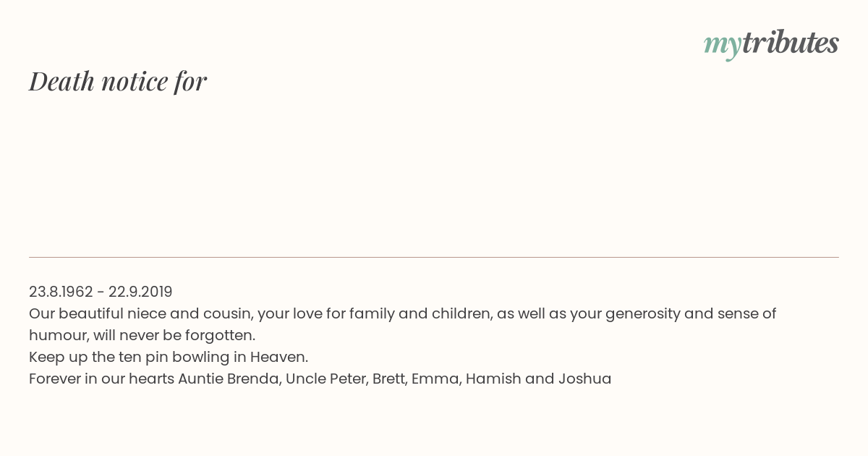Click the name "Brett"
This screenshot has width=868, height=456.
click(389, 379)
